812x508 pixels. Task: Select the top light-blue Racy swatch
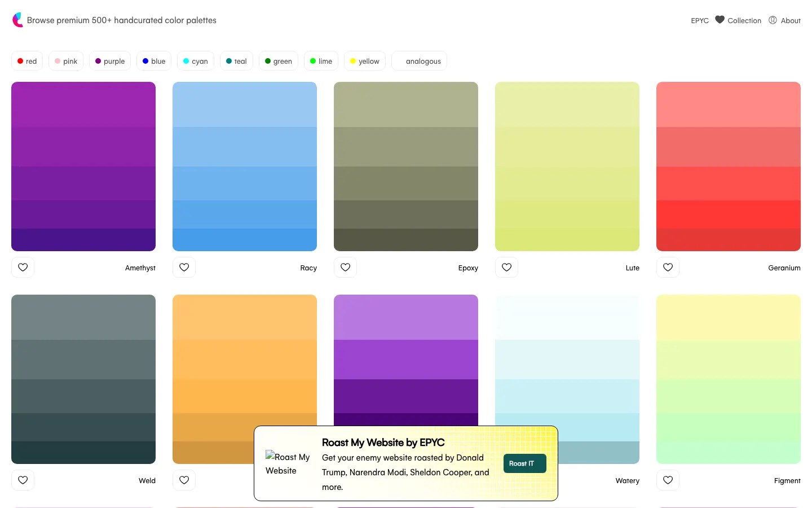[245, 104]
